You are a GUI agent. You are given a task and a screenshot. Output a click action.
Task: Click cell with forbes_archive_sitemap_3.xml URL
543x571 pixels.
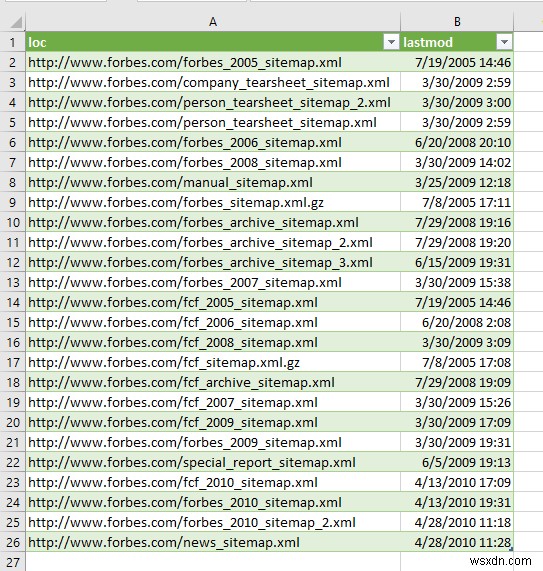coord(213,263)
